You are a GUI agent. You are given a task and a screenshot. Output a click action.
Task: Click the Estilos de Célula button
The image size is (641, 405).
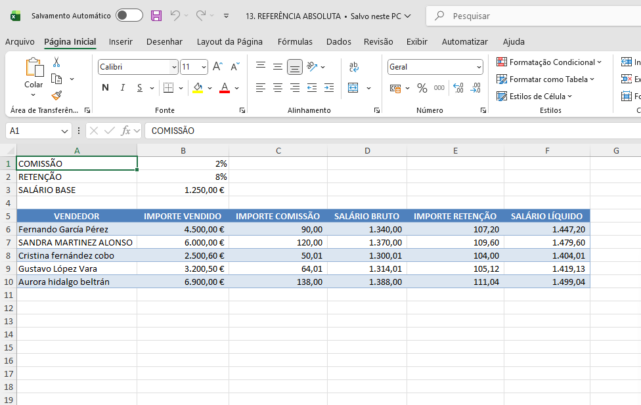(x=540, y=95)
